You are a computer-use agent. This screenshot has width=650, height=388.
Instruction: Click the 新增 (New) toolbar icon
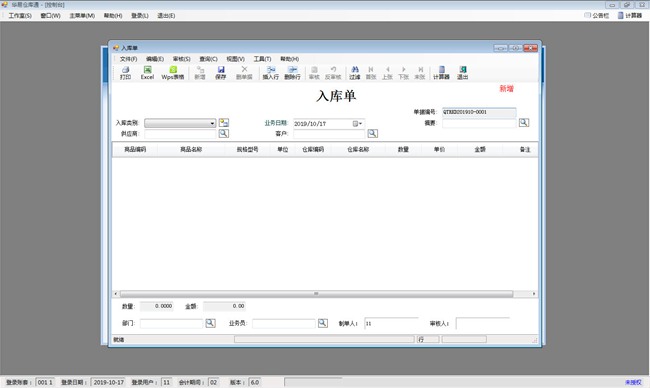pyautogui.click(x=200, y=73)
